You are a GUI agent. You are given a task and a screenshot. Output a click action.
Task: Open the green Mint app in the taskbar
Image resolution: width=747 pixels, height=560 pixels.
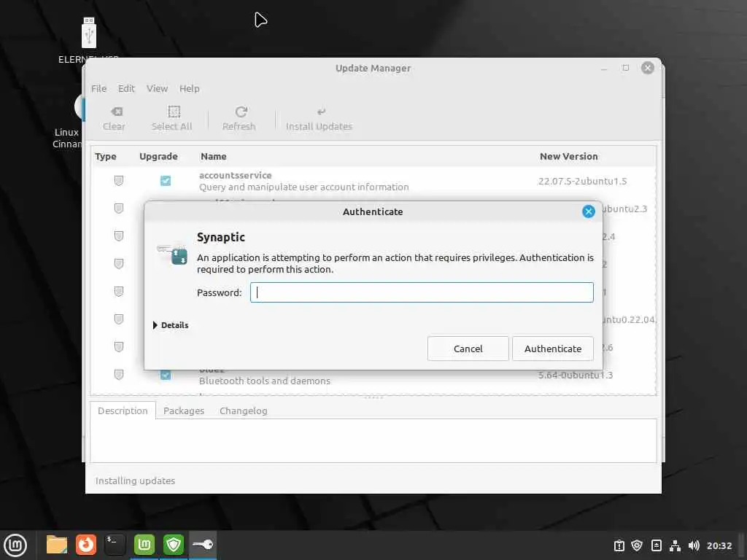(x=144, y=545)
